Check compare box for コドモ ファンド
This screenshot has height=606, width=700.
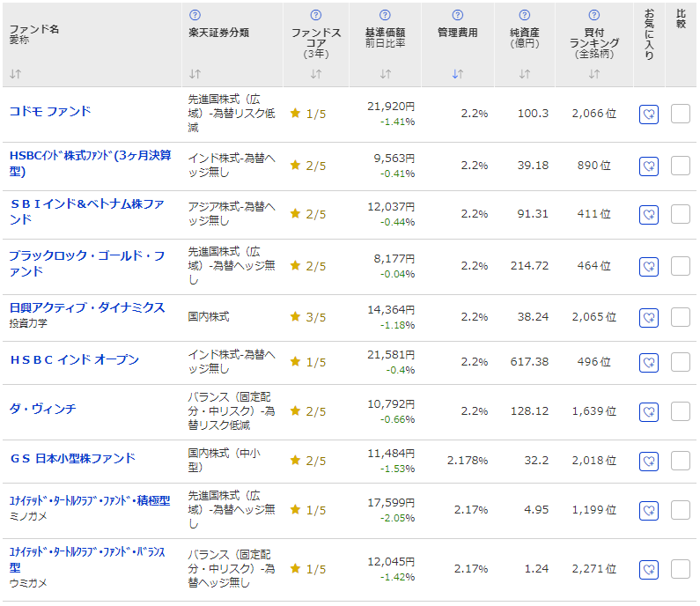[681, 114]
